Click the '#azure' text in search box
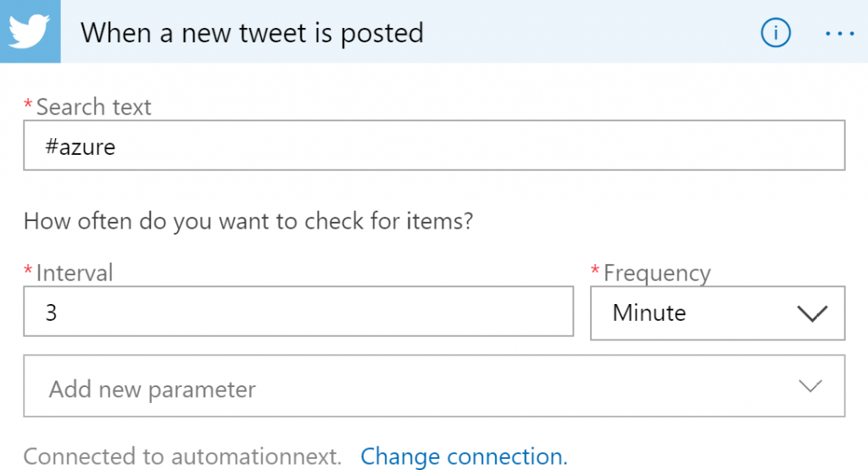The image size is (868, 470). click(81, 147)
